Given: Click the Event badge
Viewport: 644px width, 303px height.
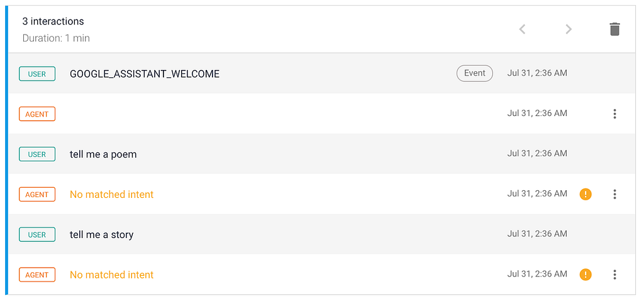Looking at the screenshot, I should (475, 74).
